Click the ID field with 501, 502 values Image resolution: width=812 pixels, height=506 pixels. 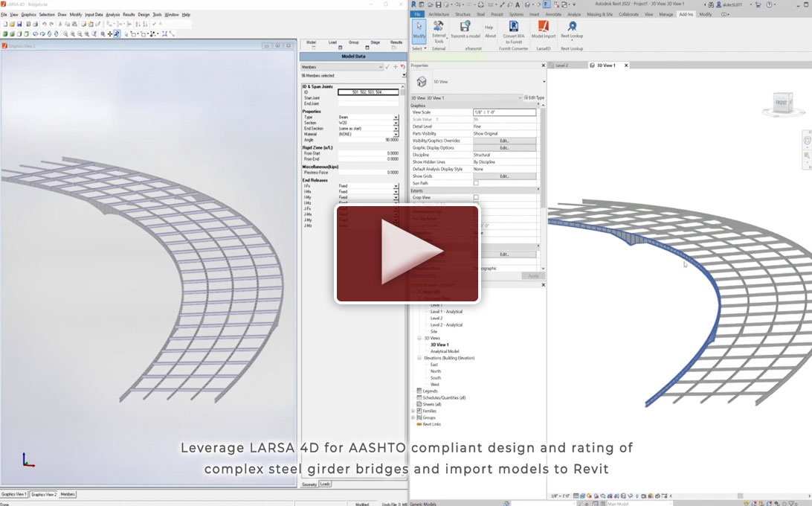[368, 92]
